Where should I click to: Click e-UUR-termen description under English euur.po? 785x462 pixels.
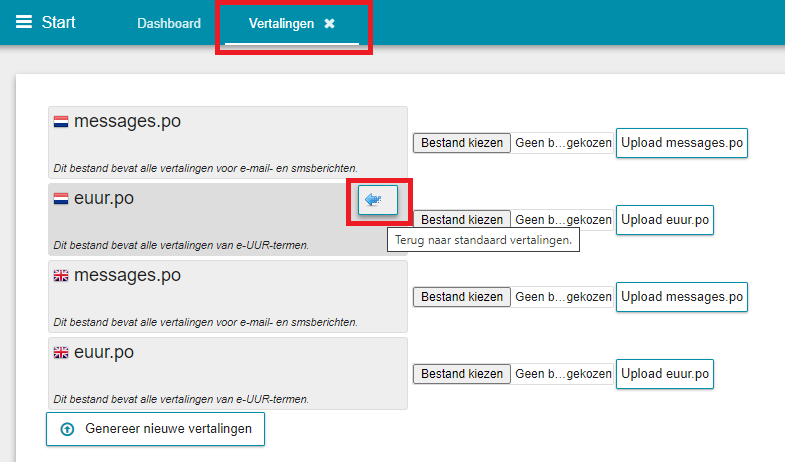pyautogui.click(x=181, y=399)
